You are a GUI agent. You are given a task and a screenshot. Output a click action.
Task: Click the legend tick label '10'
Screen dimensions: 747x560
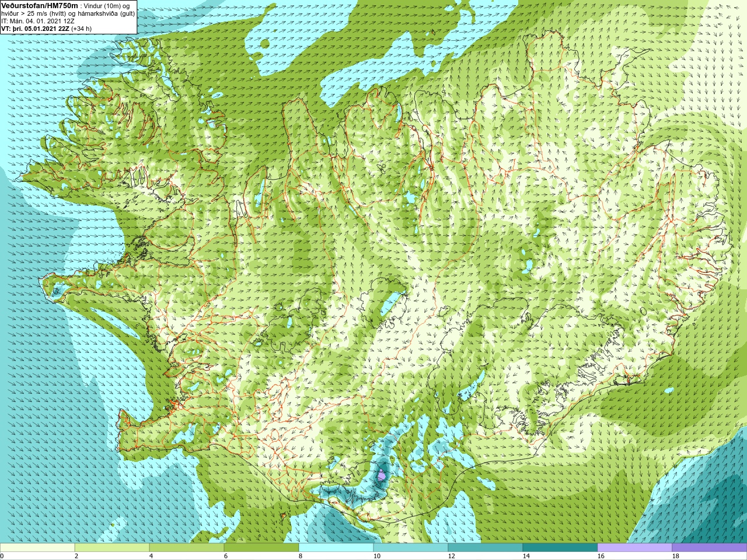tap(376, 556)
